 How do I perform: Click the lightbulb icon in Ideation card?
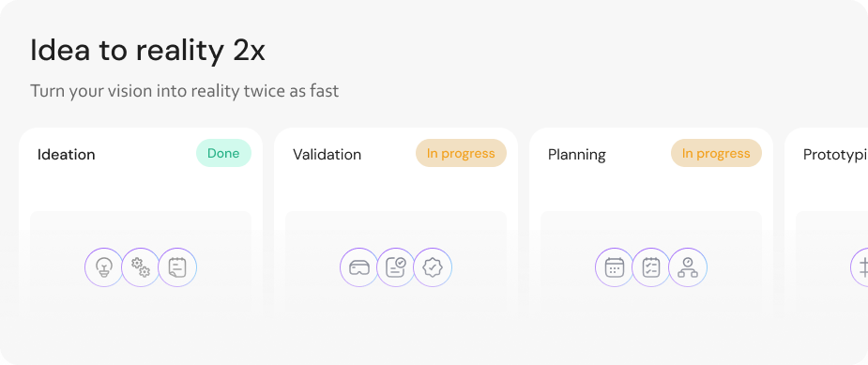(x=104, y=267)
